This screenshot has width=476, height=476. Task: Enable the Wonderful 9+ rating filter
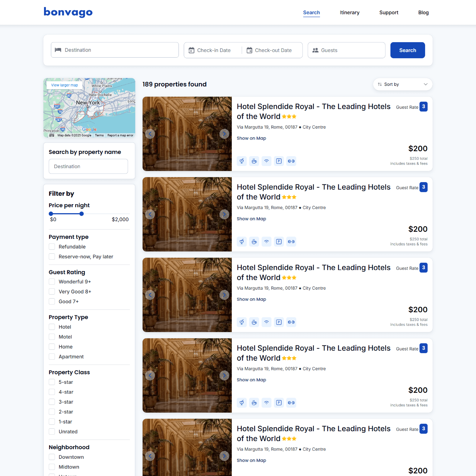pos(52,282)
